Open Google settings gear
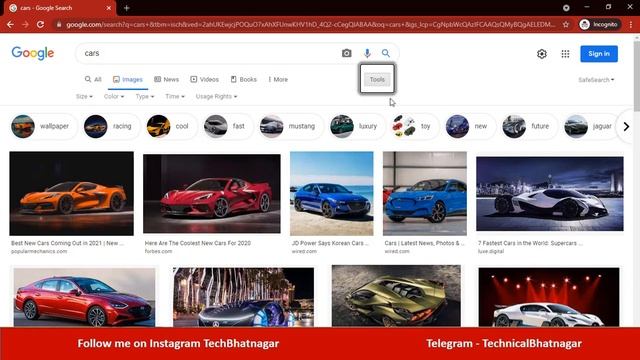The height and width of the screenshot is (360, 640). (542, 54)
